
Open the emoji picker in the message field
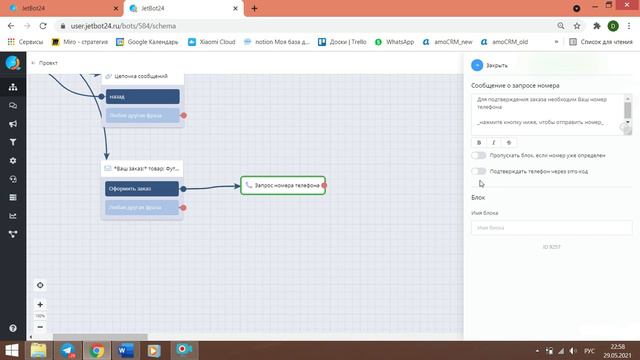[x=624, y=127]
